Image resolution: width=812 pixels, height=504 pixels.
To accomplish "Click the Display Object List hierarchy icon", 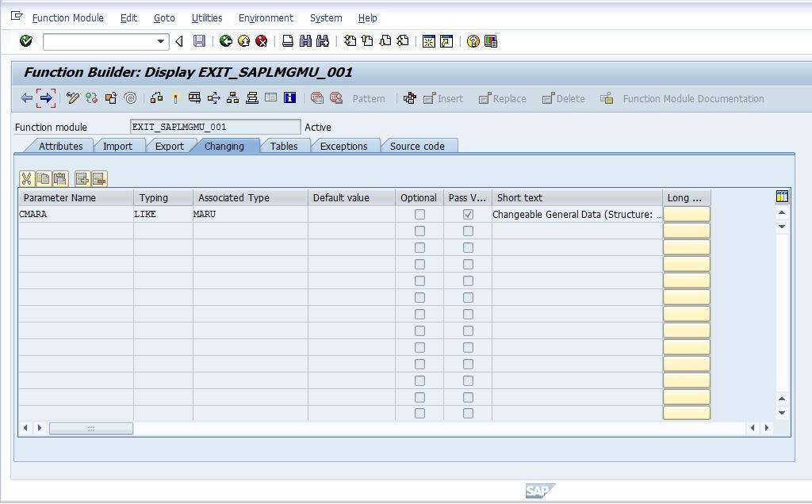I will pyautogui.click(x=232, y=97).
